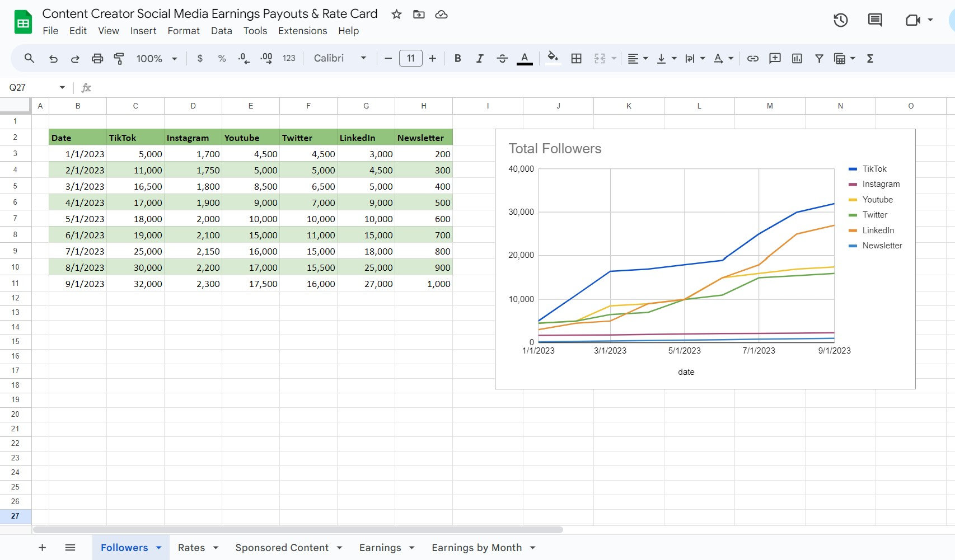
Task: Switch to Earnings by Month tab
Action: coord(476,548)
